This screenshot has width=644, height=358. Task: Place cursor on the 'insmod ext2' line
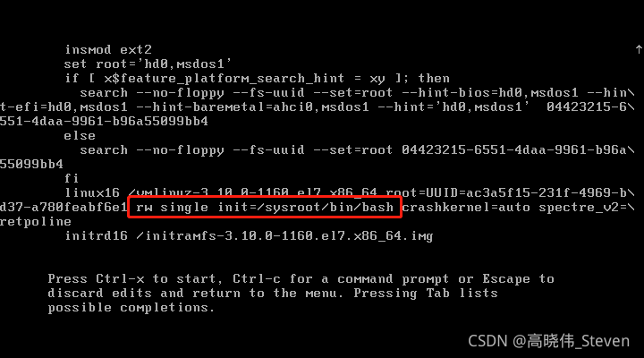[x=108, y=50]
